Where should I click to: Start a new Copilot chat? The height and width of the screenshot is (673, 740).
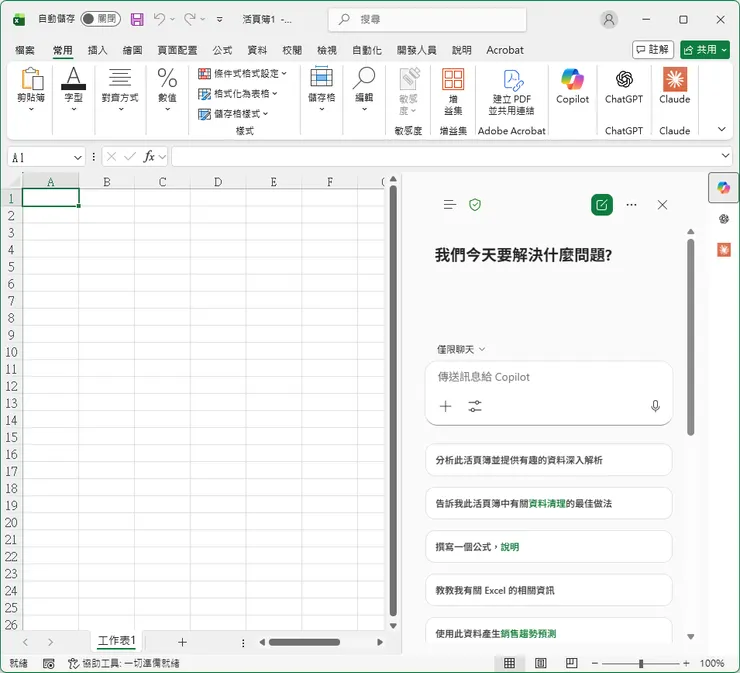pyautogui.click(x=602, y=205)
